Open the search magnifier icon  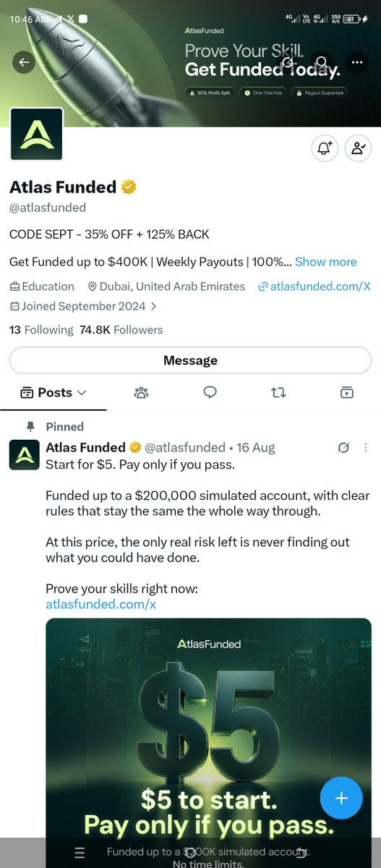tap(322, 62)
